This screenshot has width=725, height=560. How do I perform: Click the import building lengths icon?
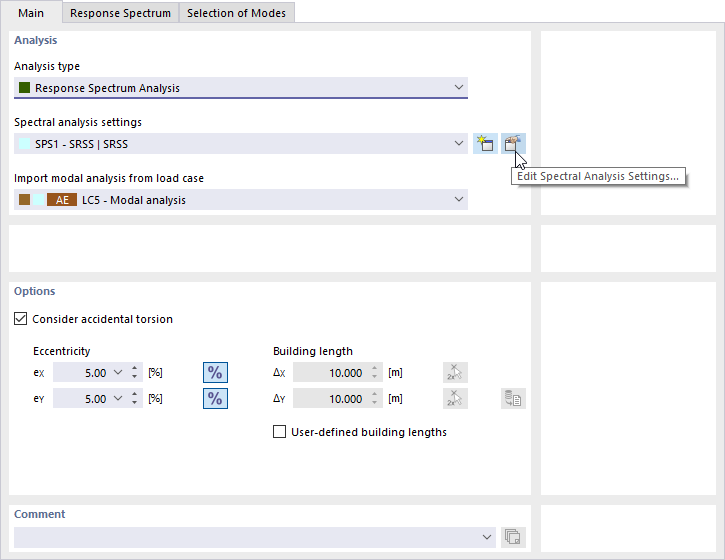[513, 399]
